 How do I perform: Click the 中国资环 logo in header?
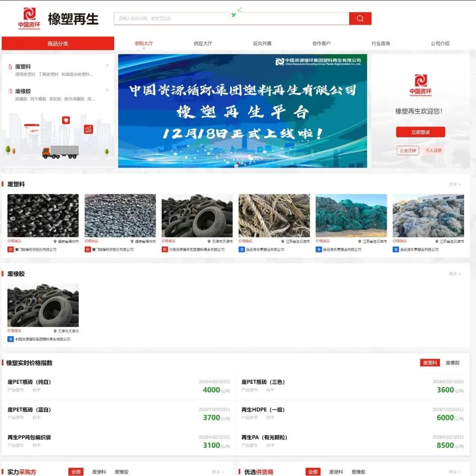(x=30, y=19)
